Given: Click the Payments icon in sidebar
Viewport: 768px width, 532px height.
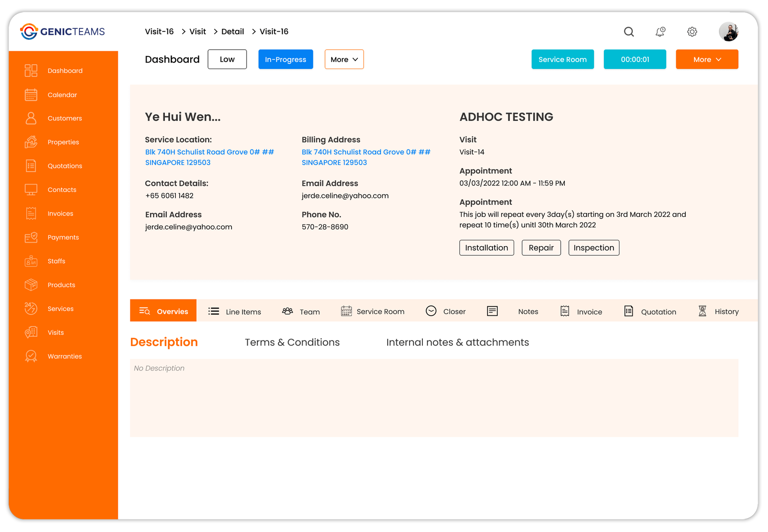Looking at the screenshot, I should [x=31, y=237].
